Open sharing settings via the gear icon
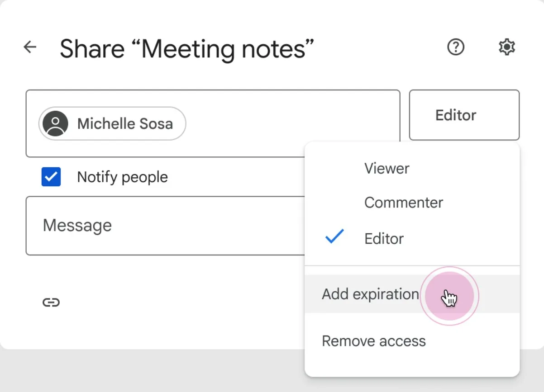The image size is (544, 392). point(507,47)
